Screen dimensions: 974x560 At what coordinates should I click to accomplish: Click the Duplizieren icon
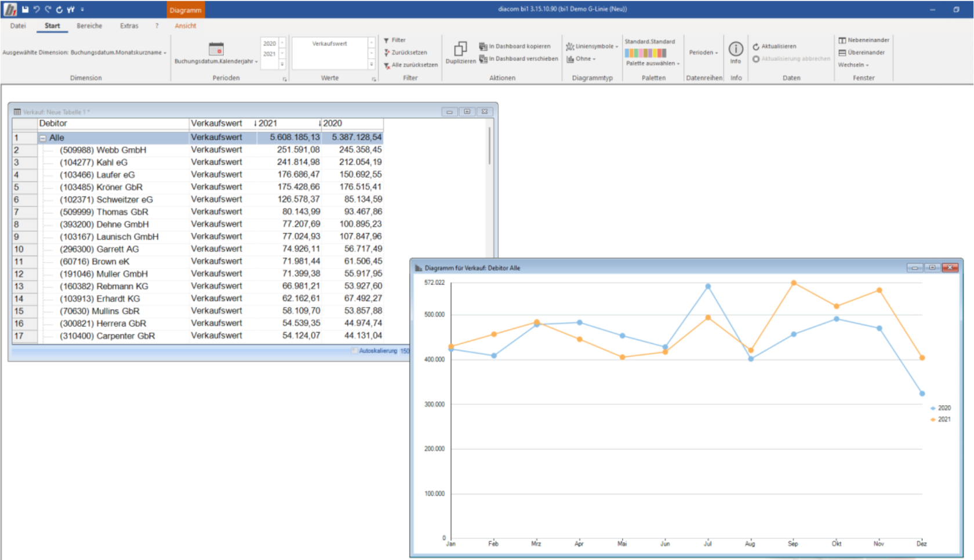460,49
